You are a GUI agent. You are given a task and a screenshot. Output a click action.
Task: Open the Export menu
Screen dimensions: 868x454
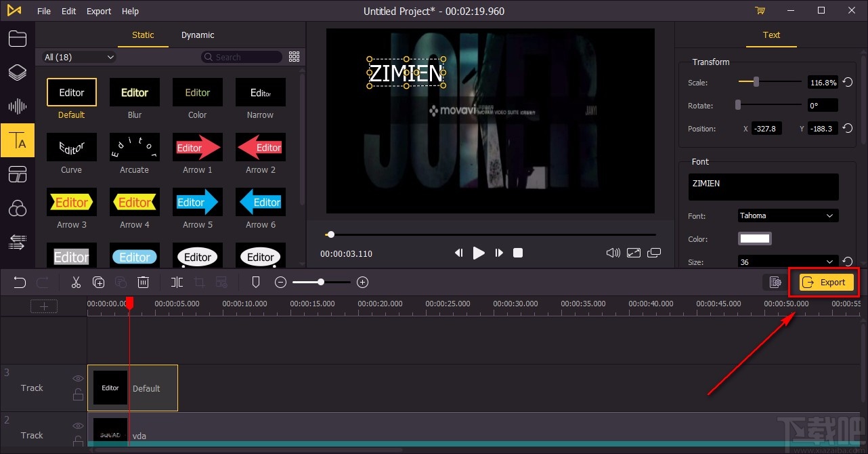pos(99,11)
